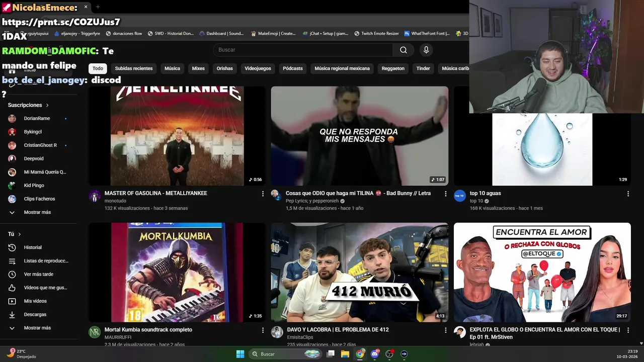The width and height of the screenshot is (644, 362).
Task: Play the QUE NO RESPONDA MIS MENSAJES thumbnail
Action: [x=360, y=136]
